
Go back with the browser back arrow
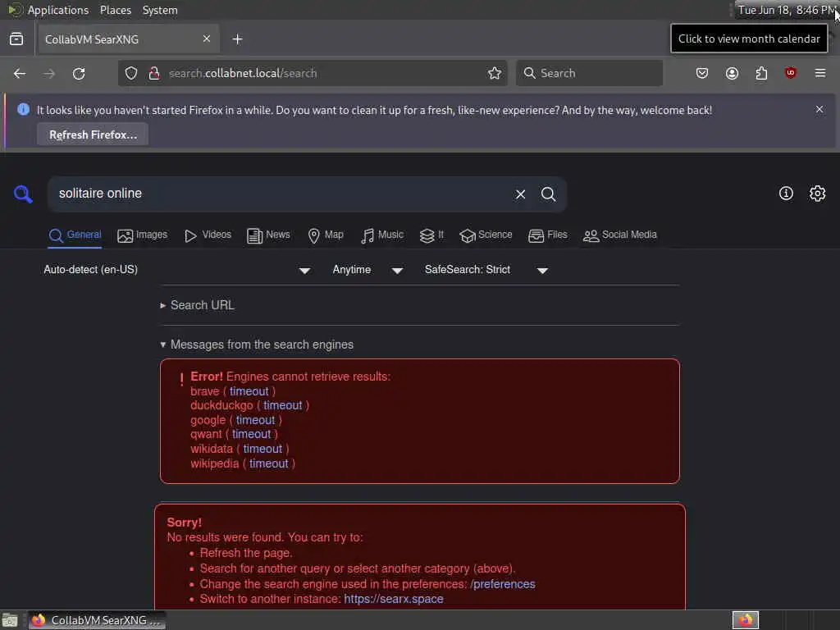(x=20, y=73)
